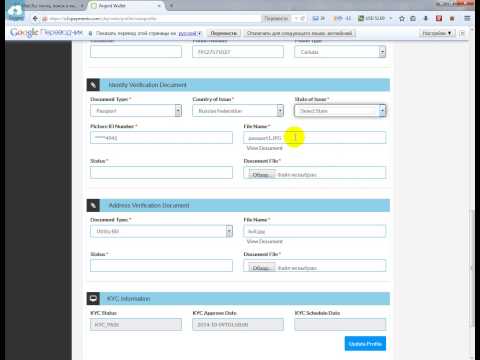
Task: Open a new browser tab with plus
Action: pos(171,6)
